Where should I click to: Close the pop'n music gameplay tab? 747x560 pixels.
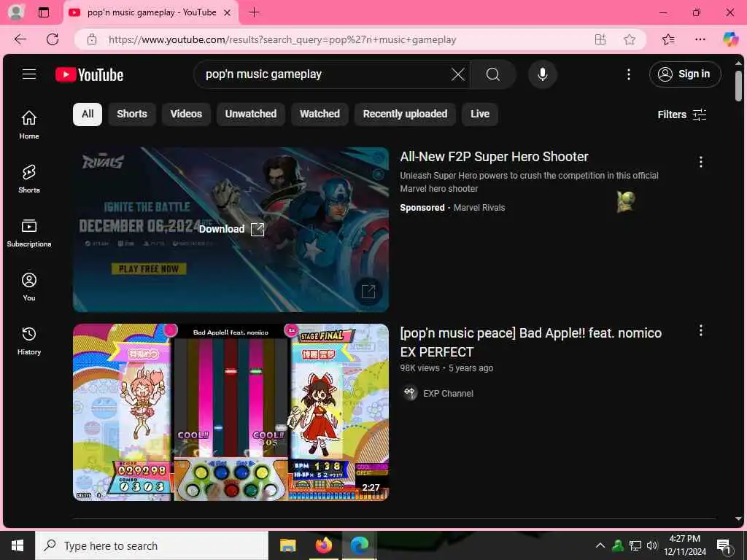[228, 13]
